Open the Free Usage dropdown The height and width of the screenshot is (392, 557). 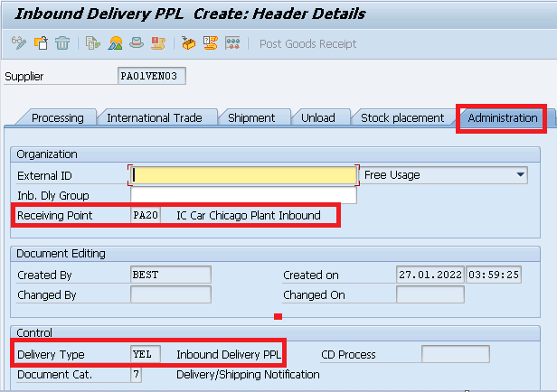pyautogui.click(x=444, y=175)
